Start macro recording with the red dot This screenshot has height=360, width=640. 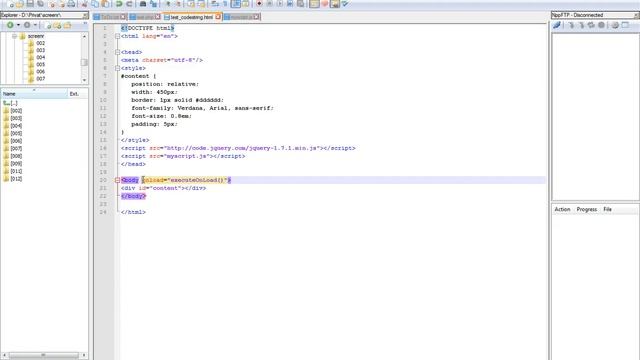[x=259, y=4]
